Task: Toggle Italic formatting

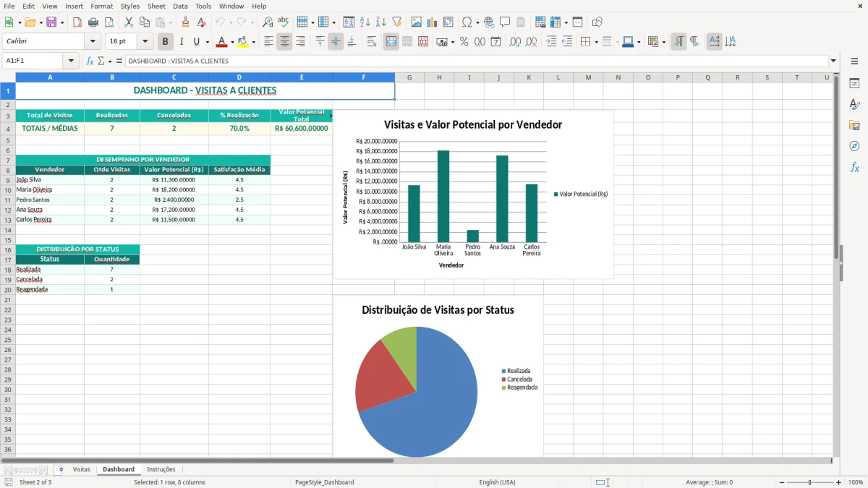Action: [x=181, y=42]
